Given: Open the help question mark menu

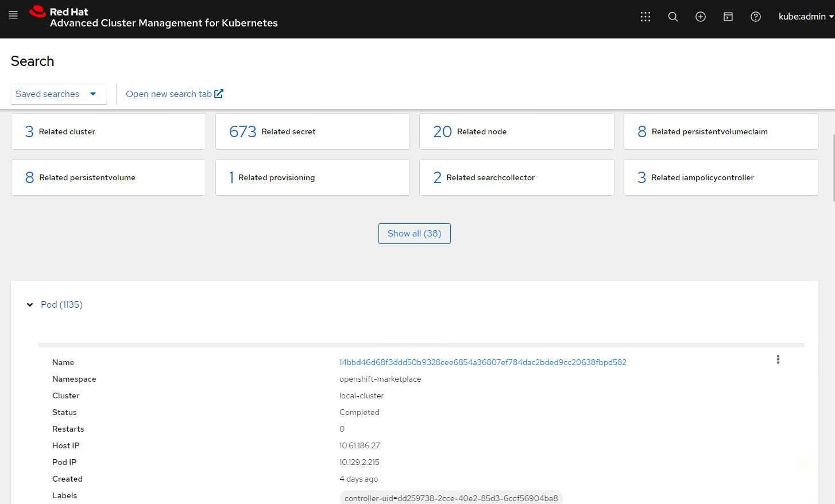Looking at the screenshot, I should tap(756, 17).
